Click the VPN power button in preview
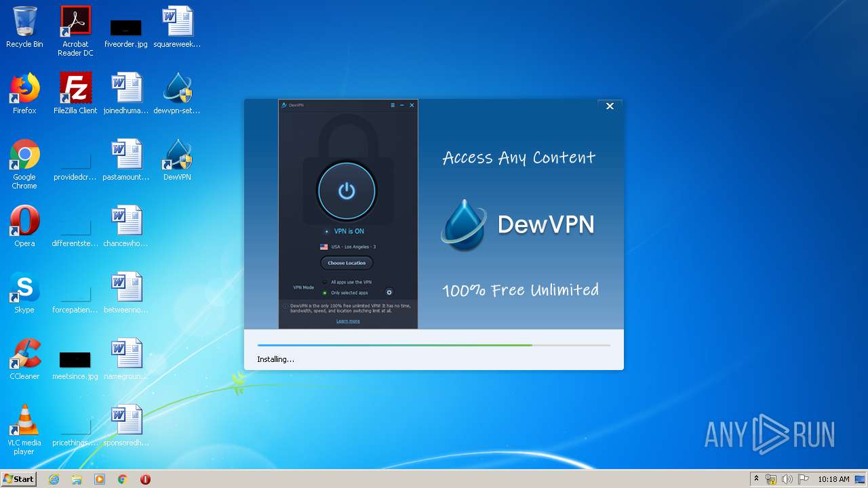868x488 pixels. tap(347, 191)
